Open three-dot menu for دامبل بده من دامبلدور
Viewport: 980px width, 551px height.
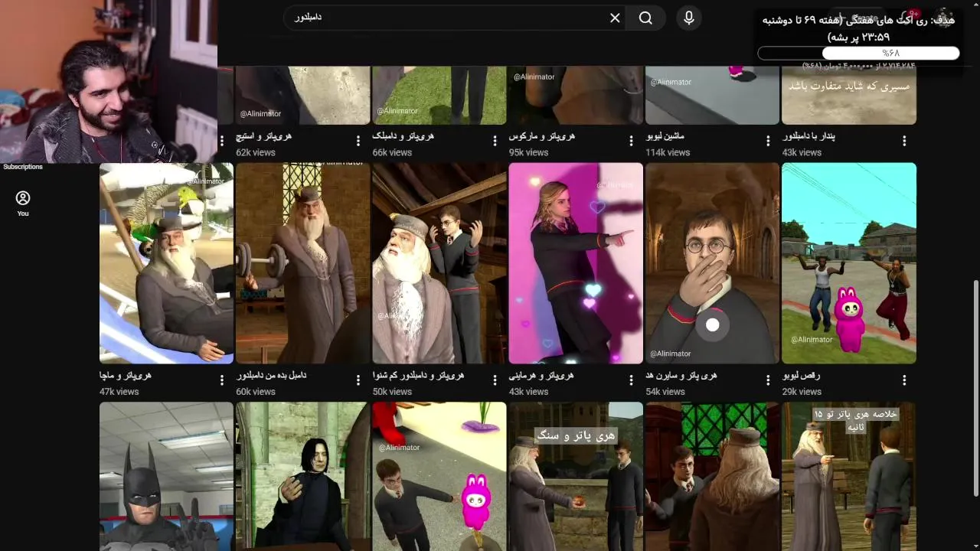point(358,380)
